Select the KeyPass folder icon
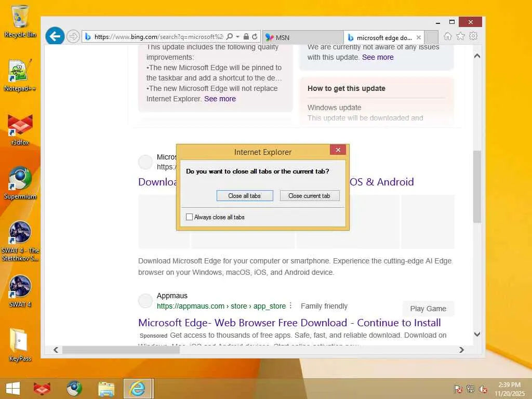This screenshot has height=399, width=532. tap(20, 345)
